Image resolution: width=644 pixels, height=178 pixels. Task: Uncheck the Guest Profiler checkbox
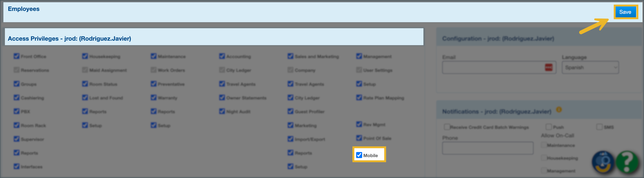click(291, 111)
